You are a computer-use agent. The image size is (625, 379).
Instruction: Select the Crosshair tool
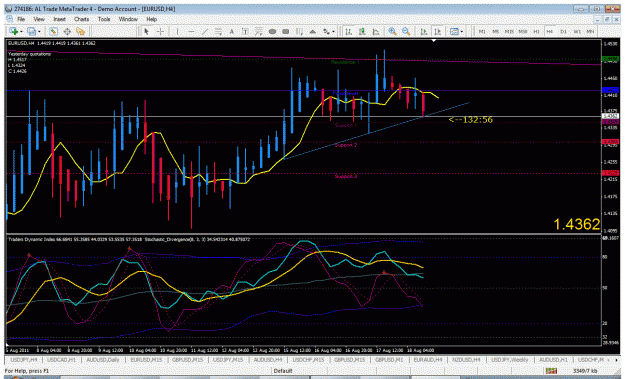coord(160,31)
